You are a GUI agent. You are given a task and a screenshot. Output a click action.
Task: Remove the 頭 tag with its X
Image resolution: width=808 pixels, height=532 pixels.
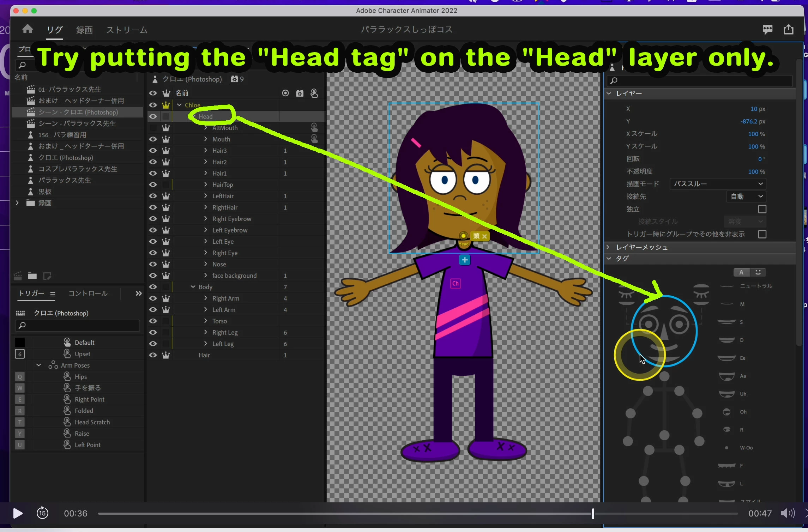(x=484, y=236)
